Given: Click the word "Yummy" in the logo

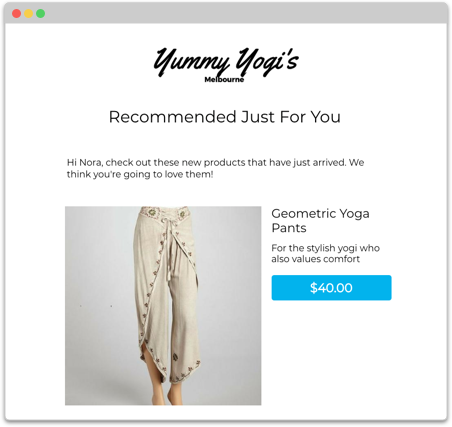Looking at the screenshot, I should (192, 63).
